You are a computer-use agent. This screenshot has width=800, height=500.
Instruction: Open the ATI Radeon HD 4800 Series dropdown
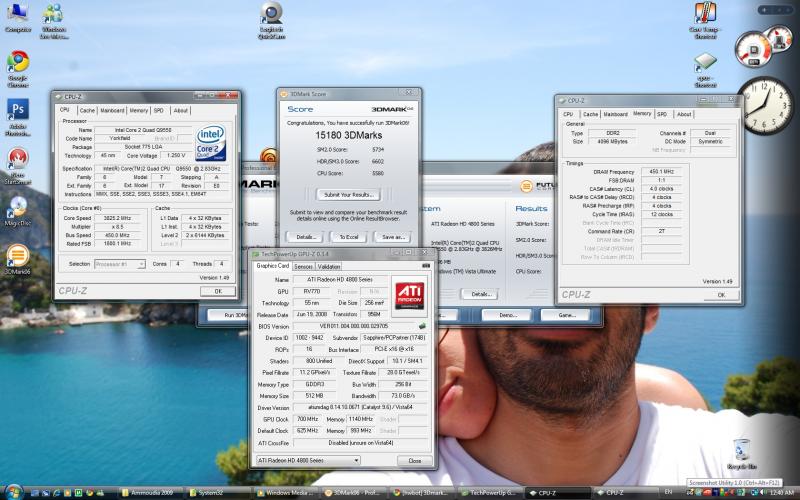point(308,460)
